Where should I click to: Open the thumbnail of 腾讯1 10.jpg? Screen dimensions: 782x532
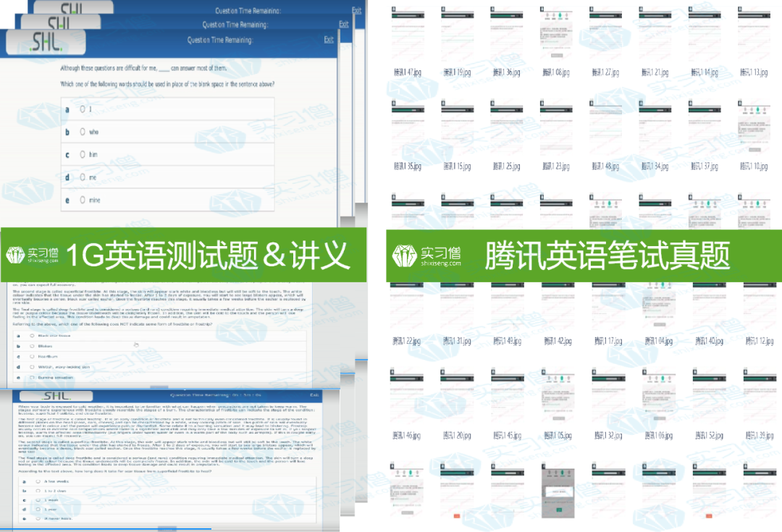tap(754, 127)
